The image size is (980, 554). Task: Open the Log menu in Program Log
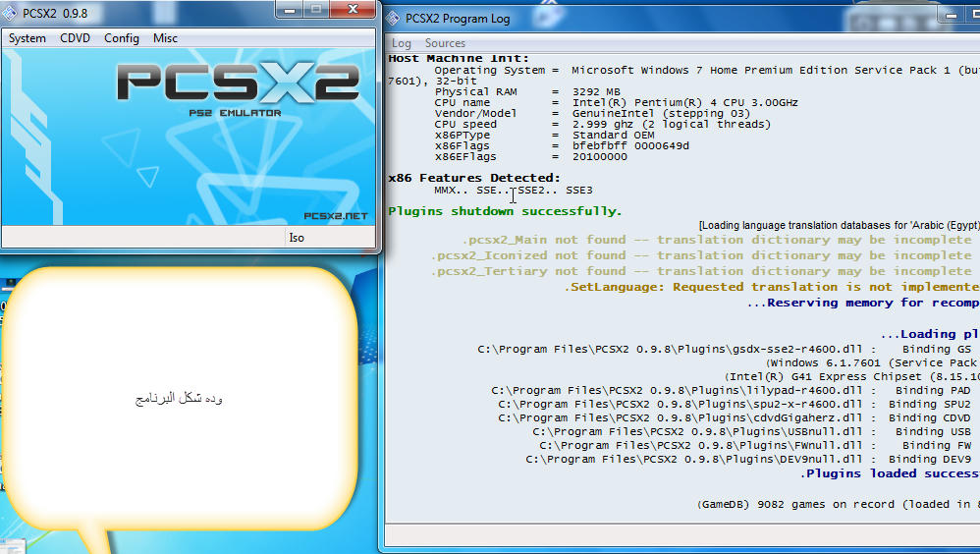[402, 43]
